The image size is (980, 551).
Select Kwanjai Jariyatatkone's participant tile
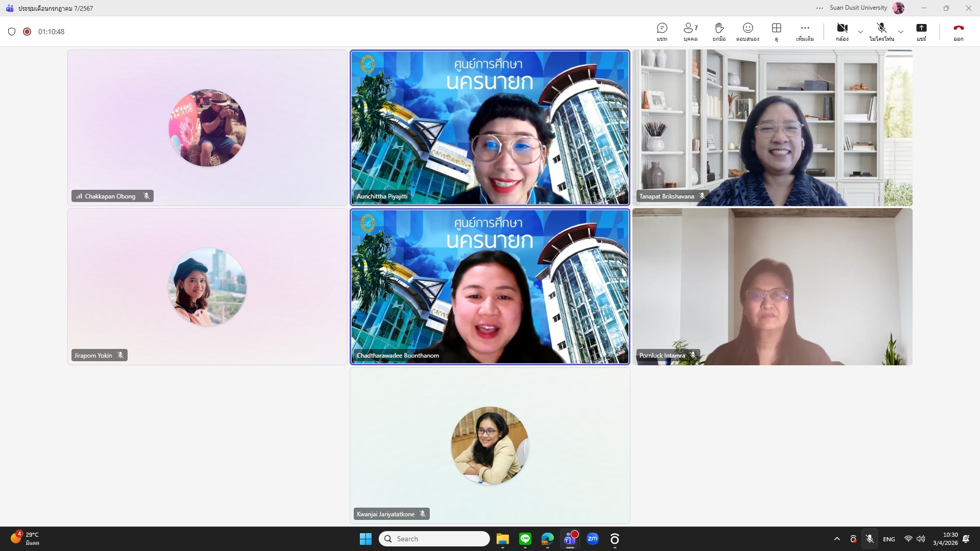pos(489,445)
